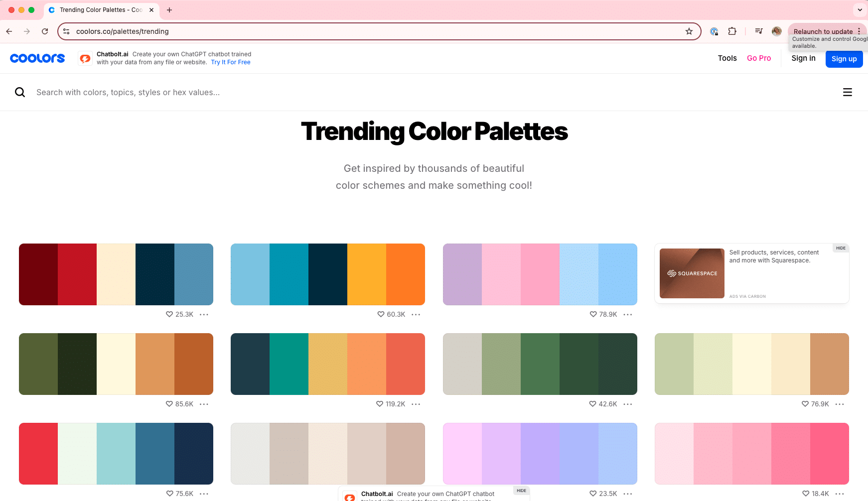Open more options for 42.6K palette
Image resolution: width=868 pixels, height=501 pixels.
click(x=628, y=404)
